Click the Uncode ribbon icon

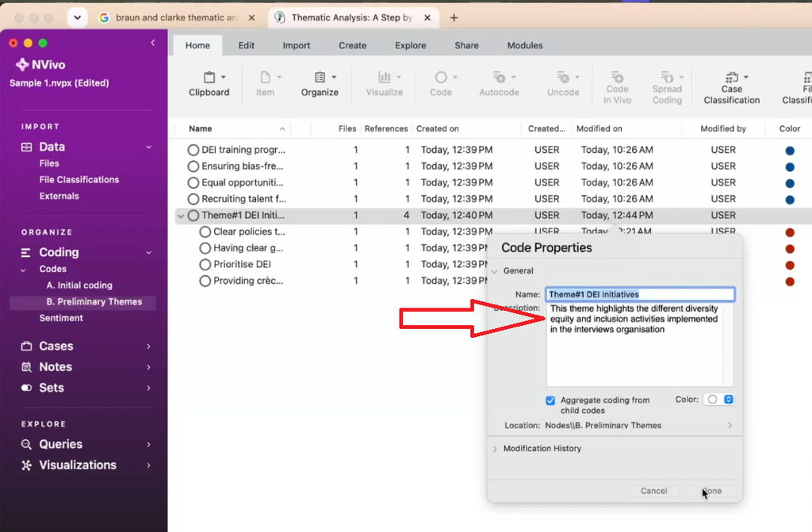click(563, 78)
